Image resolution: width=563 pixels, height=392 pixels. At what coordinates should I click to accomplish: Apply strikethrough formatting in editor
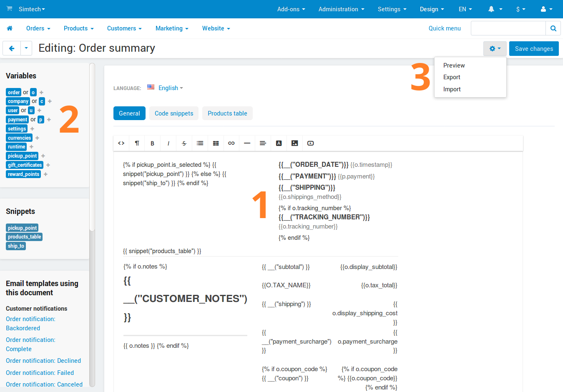coord(184,143)
